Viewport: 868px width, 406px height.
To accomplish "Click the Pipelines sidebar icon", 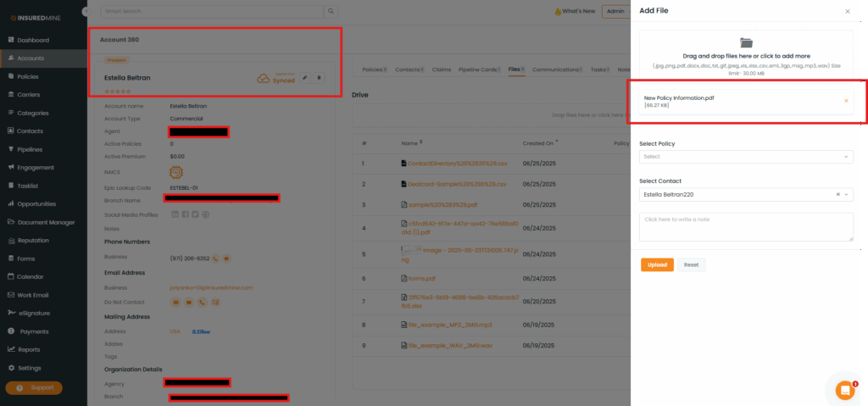I will (x=11, y=149).
